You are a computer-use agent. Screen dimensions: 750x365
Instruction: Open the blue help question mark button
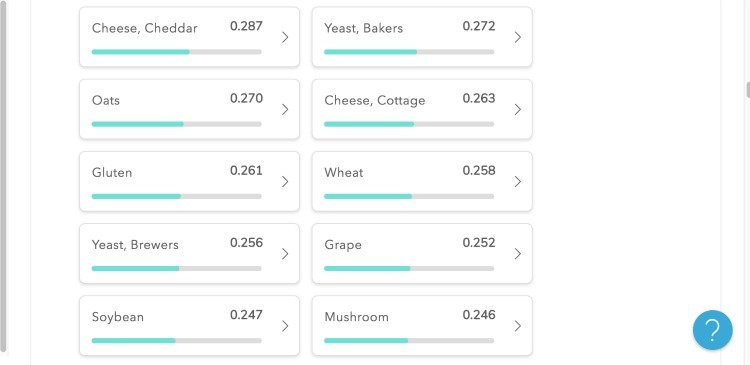[x=712, y=330]
